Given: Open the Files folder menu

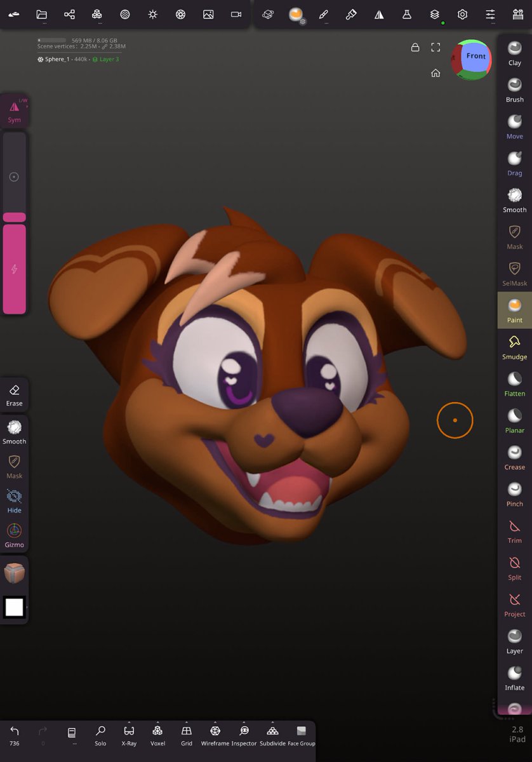Looking at the screenshot, I should (41, 14).
